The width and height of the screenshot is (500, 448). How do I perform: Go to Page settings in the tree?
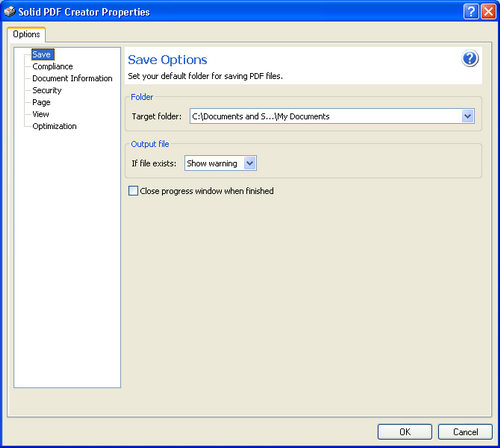pyautogui.click(x=41, y=102)
